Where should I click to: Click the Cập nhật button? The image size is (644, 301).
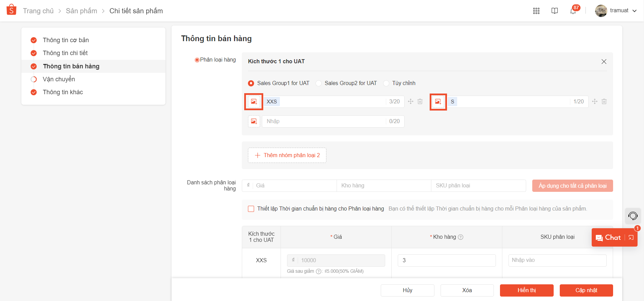(586, 290)
